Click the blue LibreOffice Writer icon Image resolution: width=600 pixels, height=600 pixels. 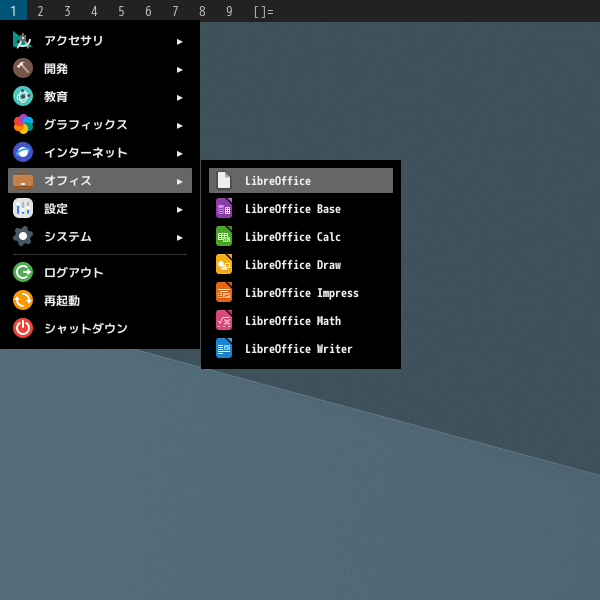[224, 348]
